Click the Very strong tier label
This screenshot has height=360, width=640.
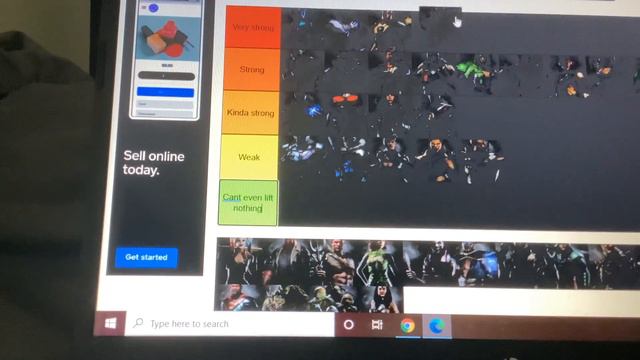(x=253, y=27)
